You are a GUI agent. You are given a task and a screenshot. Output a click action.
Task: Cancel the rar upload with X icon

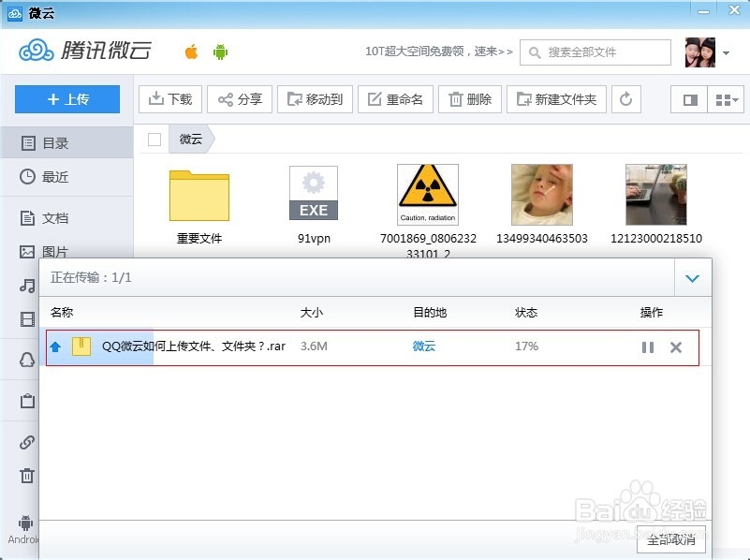click(x=676, y=347)
